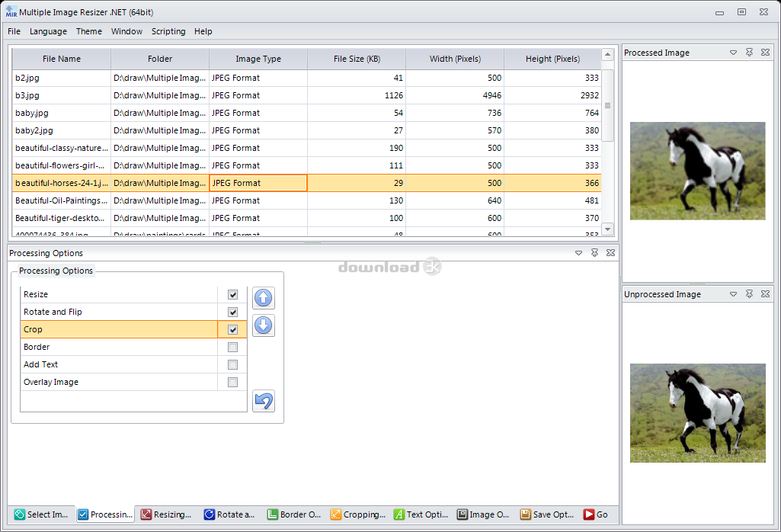Select the Resize option row label
Screen dimensions: 781x532
(35, 294)
